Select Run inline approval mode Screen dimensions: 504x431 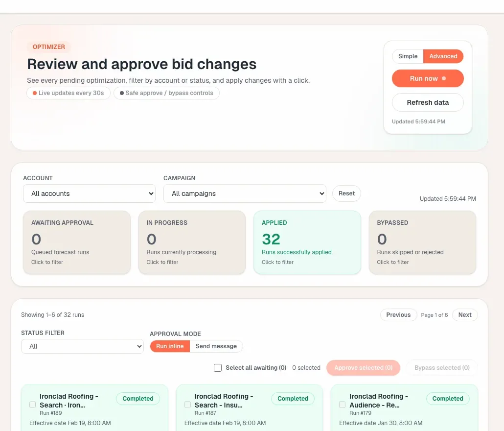170,346
